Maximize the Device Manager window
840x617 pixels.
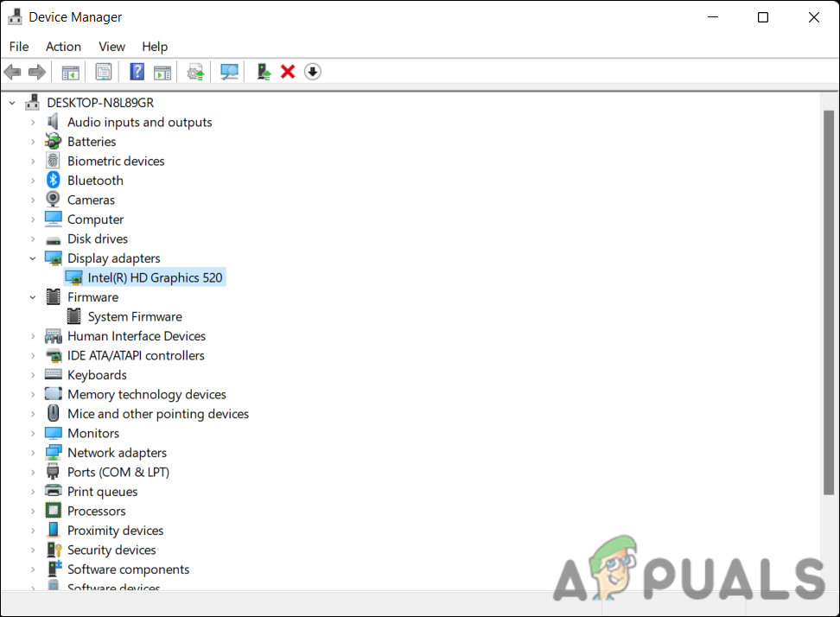[763, 17]
